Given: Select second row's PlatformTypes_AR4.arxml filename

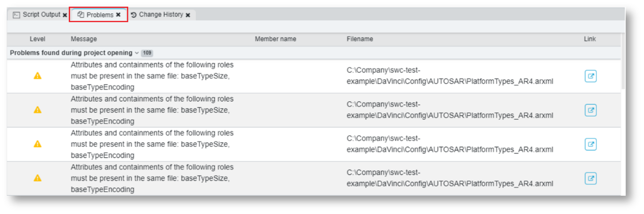Looking at the screenshot, I should click(x=450, y=110).
